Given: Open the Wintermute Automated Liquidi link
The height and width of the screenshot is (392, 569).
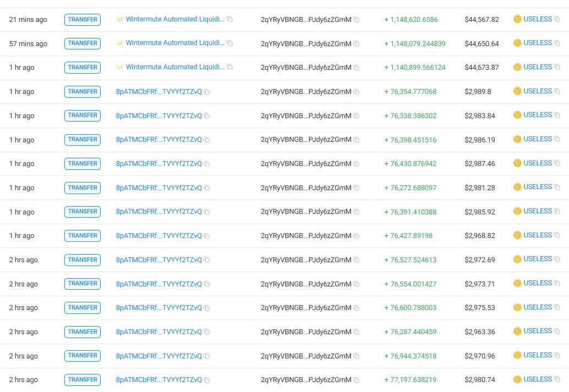Looking at the screenshot, I should 174,19.
